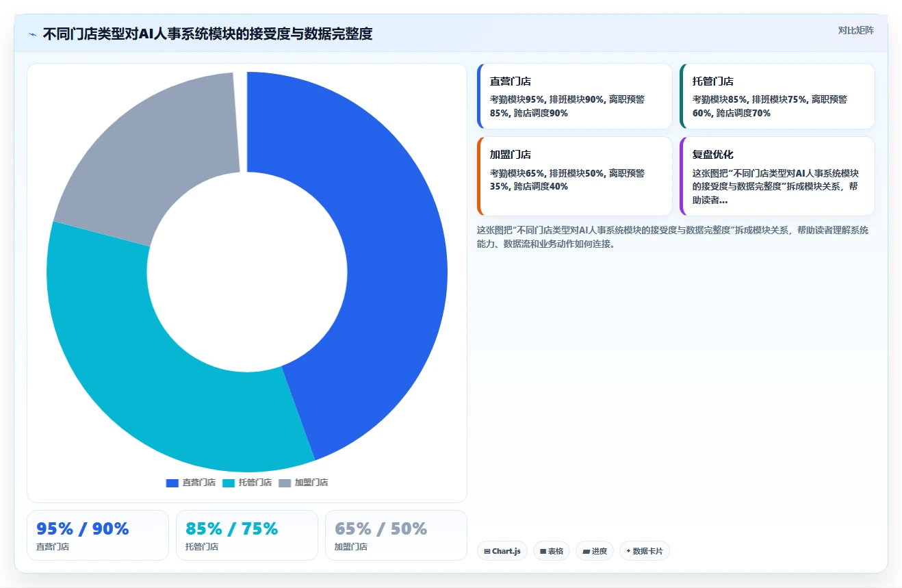
Task: Click the description paragraph below the cards
Action: [x=673, y=237]
